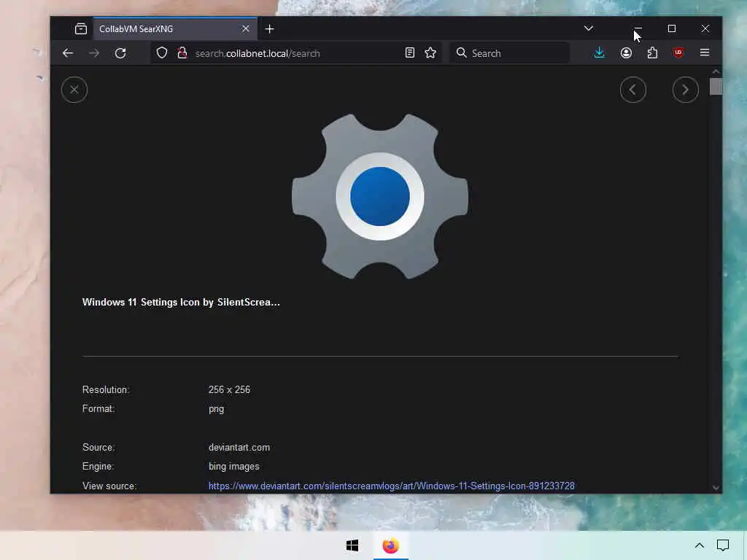This screenshot has width=747, height=560.
Task: View site connection security lock
Action: tap(182, 52)
